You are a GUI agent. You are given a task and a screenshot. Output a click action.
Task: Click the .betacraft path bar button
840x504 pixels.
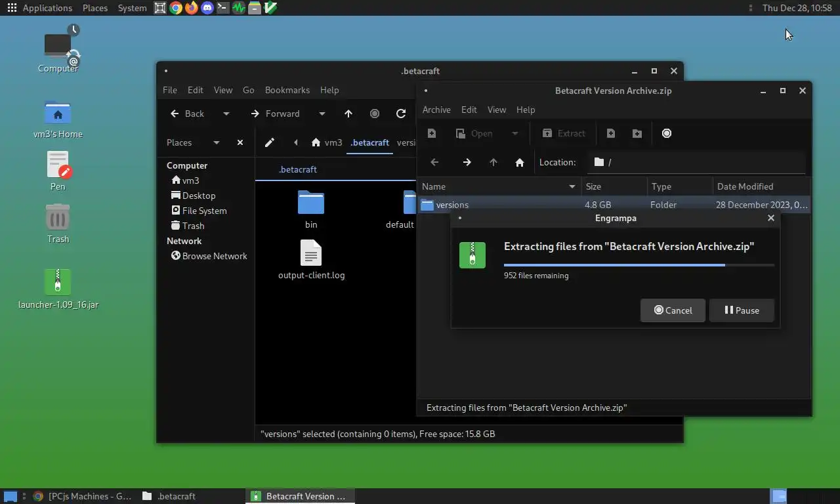pos(369,142)
